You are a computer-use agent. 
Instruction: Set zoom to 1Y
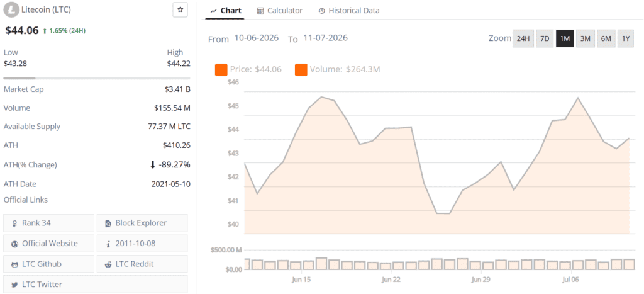point(626,38)
